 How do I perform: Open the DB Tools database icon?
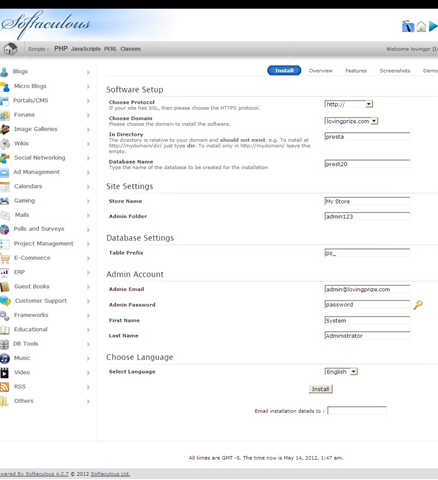[4, 344]
